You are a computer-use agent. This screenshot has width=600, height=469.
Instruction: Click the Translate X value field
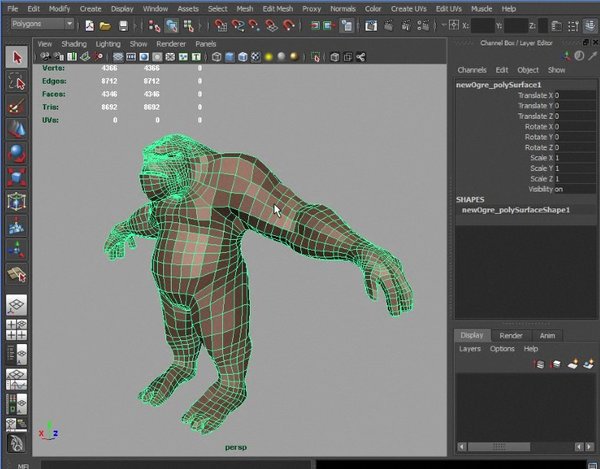point(574,95)
